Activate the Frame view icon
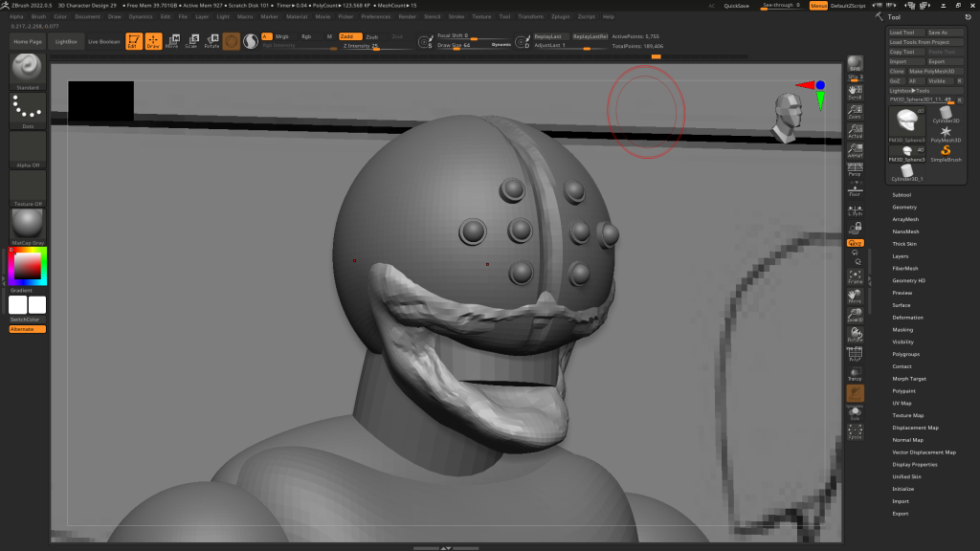 click(855, 276)
